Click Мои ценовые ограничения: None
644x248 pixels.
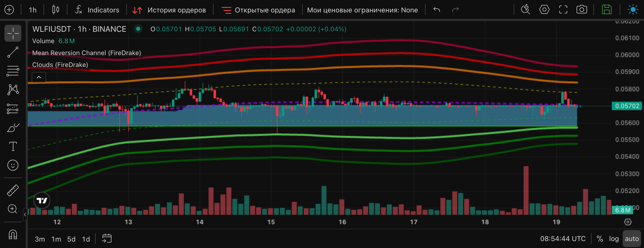(x=362, y=10)
